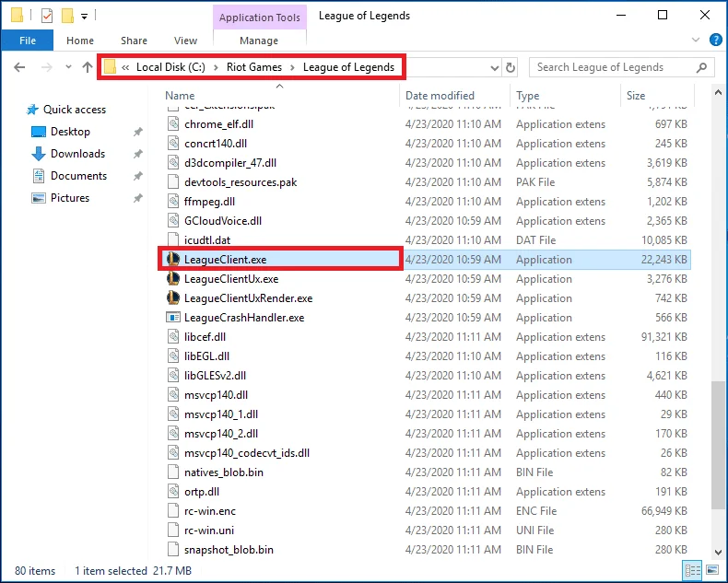Click the Quick access star icon
The width and height of the screenshot is (728, 583).
pos(32,110)
